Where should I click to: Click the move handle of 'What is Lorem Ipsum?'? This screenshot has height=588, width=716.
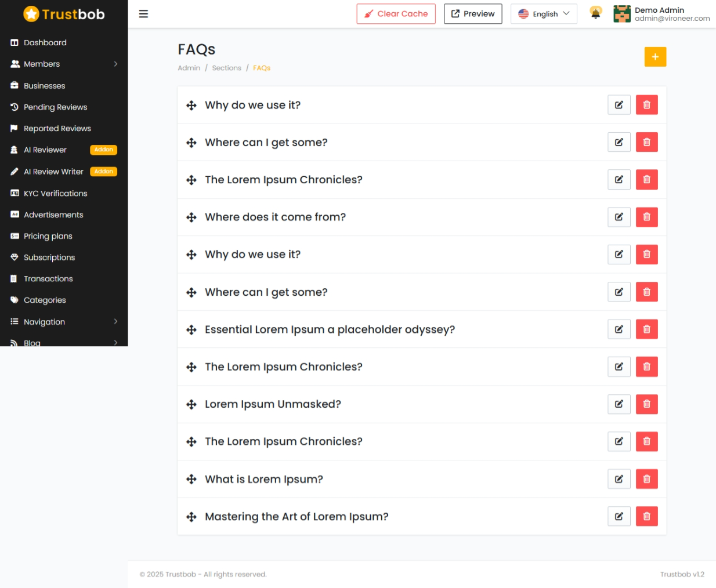point(191,480)
